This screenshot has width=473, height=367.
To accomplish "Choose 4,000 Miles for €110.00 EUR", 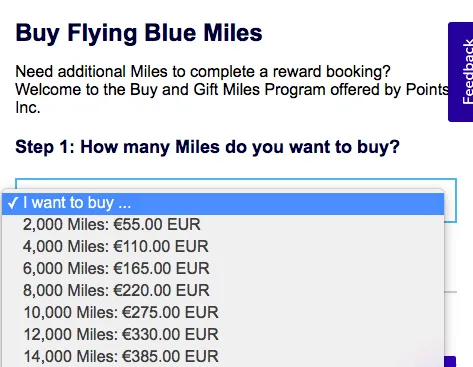I will [x=223, y=246].
